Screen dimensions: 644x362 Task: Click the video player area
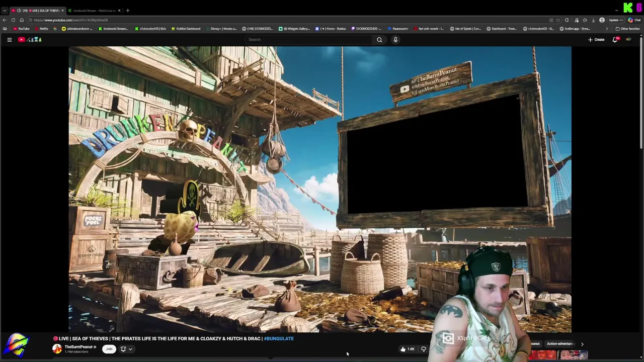320,190
